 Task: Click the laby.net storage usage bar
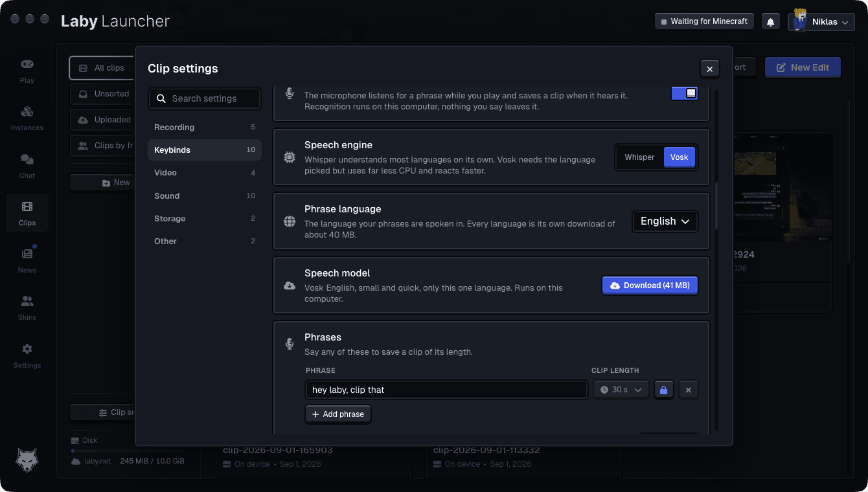pyautogui.click(x=128, y=451)
